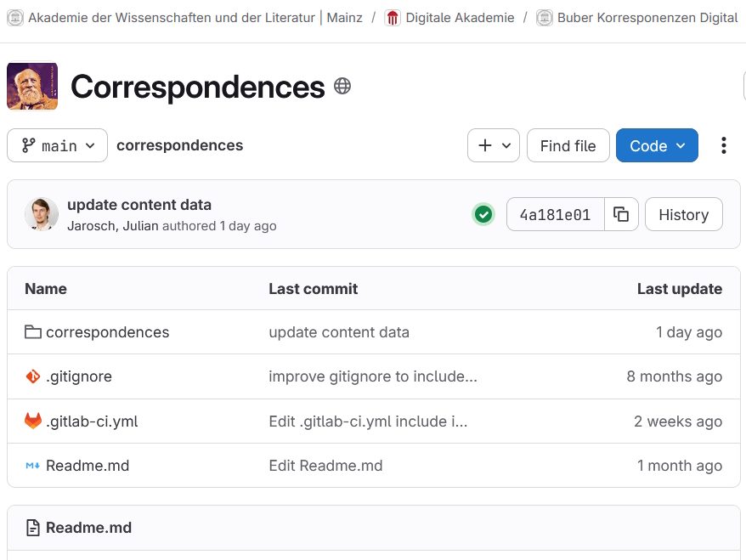
Task: Click the document icon in the Readme.md section
Action: click(x=32, y=528)
